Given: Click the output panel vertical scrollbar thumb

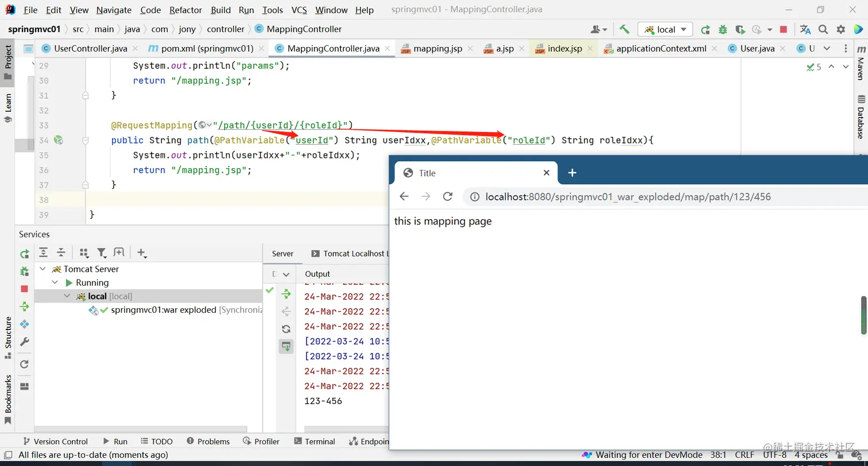Looking at the screenshot, I should click(x=863, y=315).
